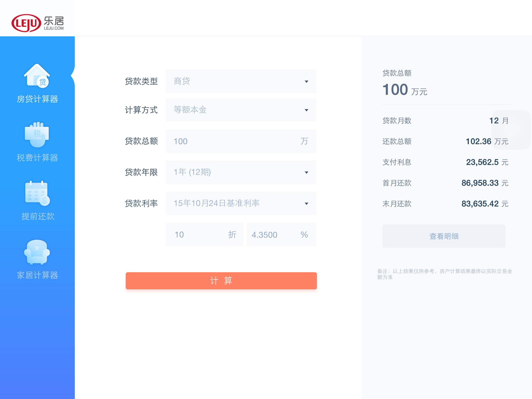Click the 末月还款 result label
532x399 pixels.
tap(397, 204)
